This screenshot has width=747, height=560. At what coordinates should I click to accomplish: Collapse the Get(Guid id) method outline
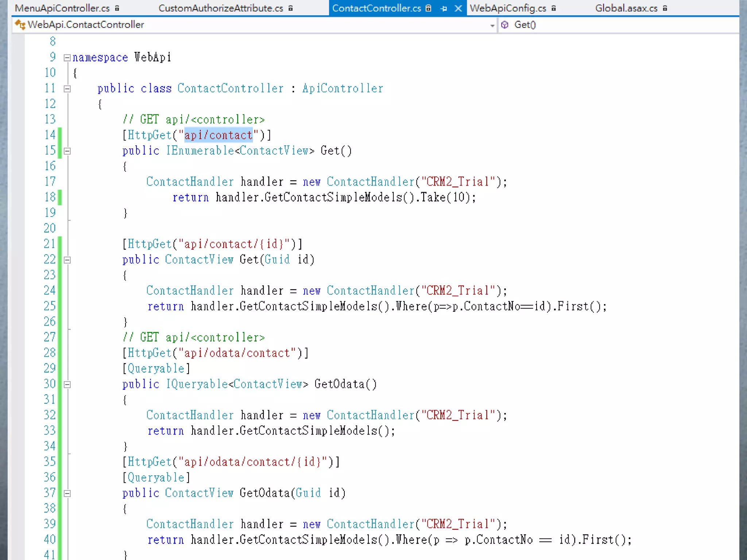click(x=67, y=260)
